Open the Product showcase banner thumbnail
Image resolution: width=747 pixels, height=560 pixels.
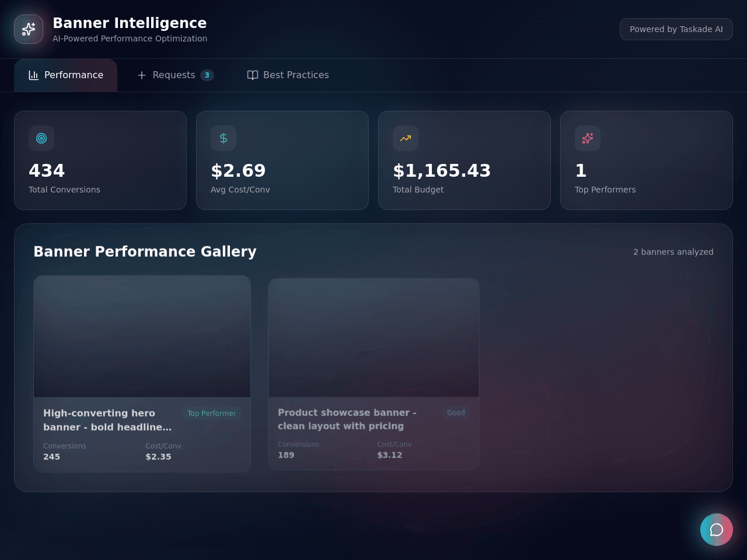[x=374, y=338]
